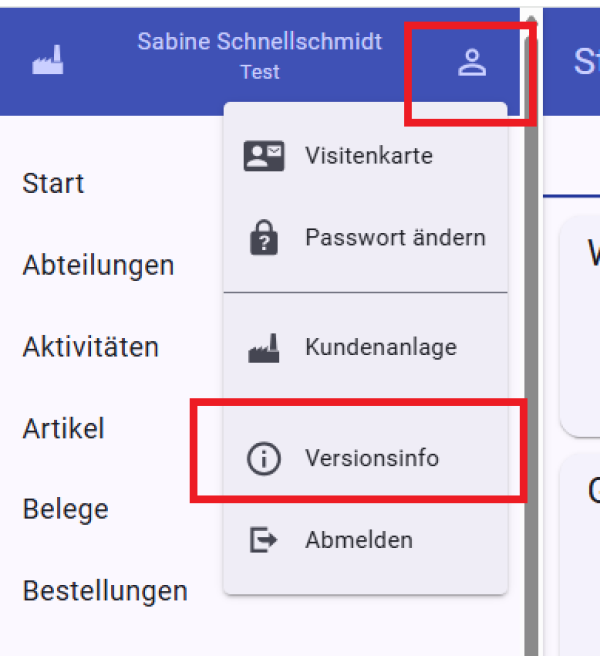Screen dimensions: 600x656
Task: Click the Passwort ändern lock icon
Action: click(x=264, y=238)
